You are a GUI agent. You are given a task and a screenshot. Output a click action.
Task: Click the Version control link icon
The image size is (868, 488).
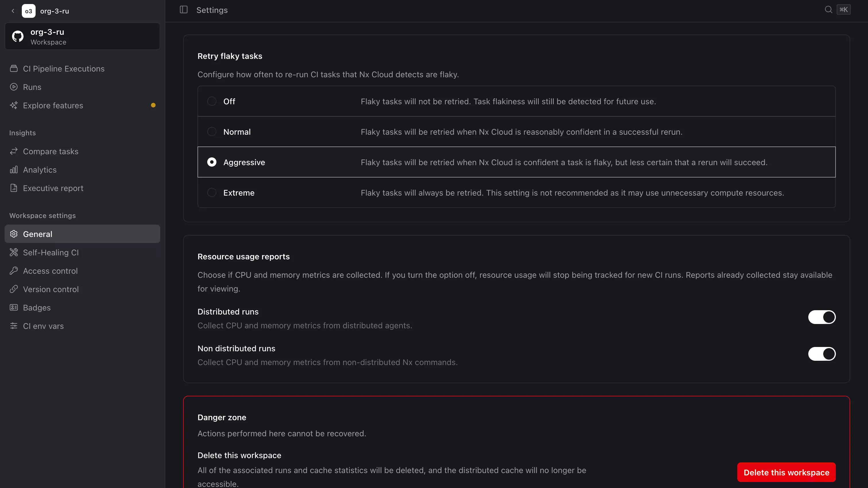tap(14, 289)
